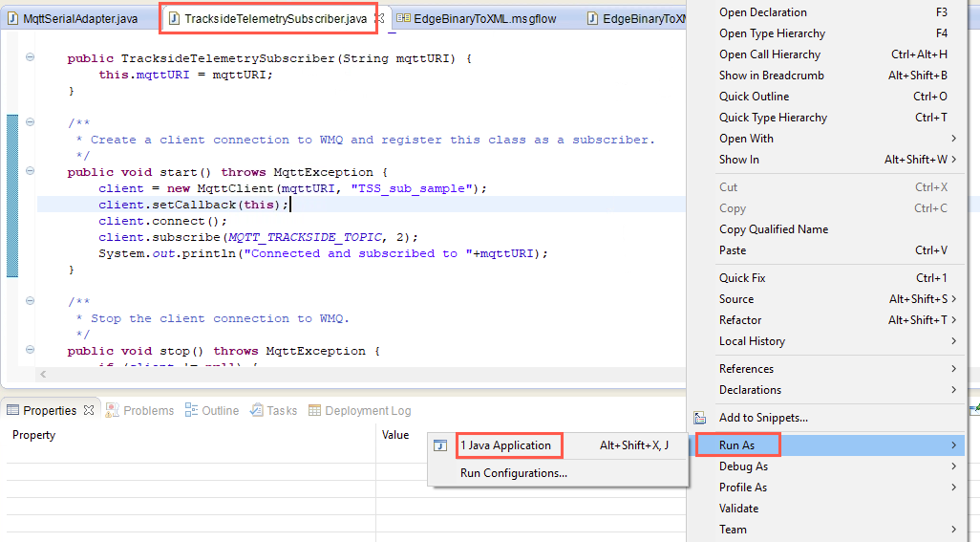Click the Java Application launch icon

click(x=440, y=445)
